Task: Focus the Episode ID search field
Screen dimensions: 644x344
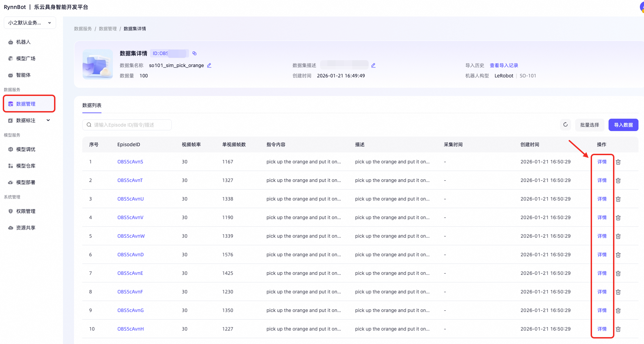Action: point(127,125)
